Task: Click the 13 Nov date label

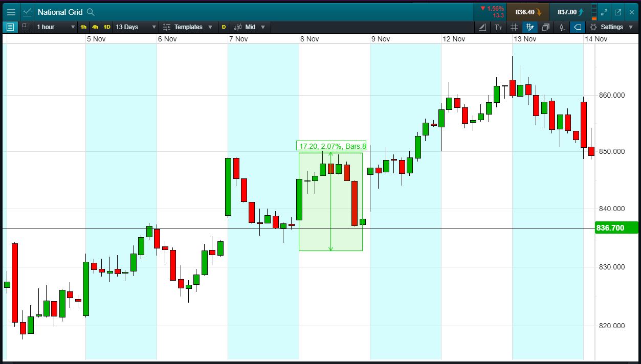Action: [x=525, y=39]
